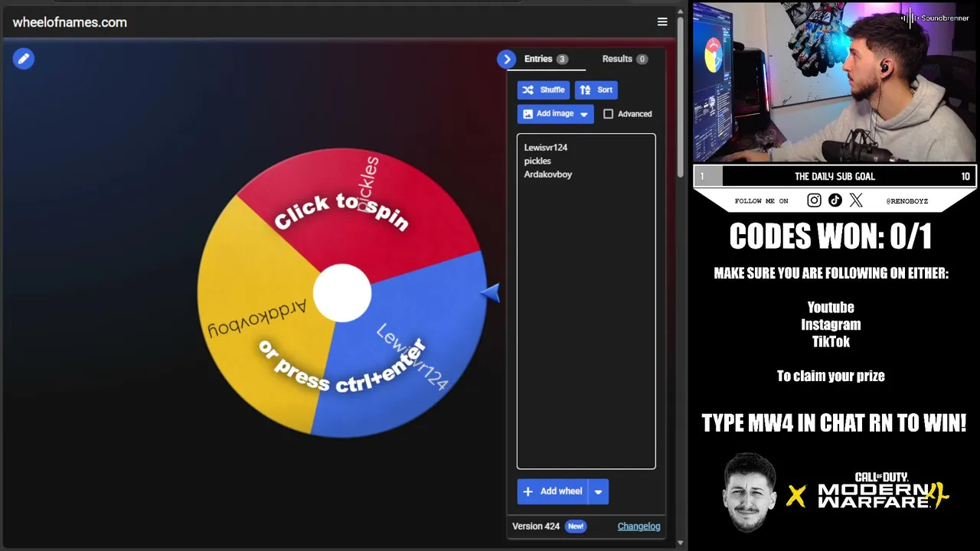The height and width of the screenshot is (551, 980).
Task: Switch to the Results tab
Action: point(625,59)
